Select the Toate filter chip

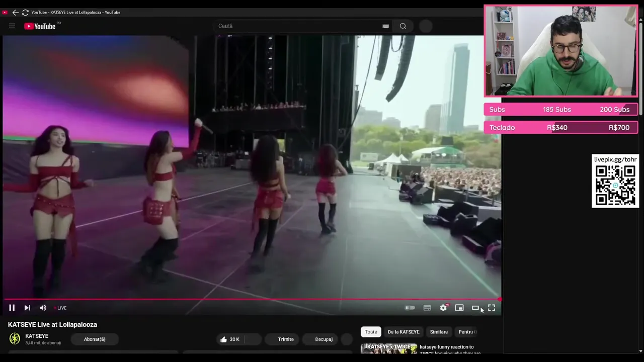tap(371, 332)
